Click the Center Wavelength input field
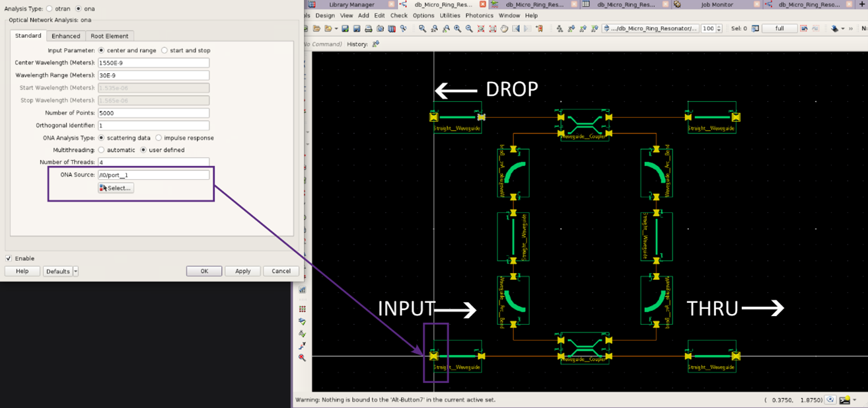The height and width of the screenshot is (408, 868). point(153,63)
